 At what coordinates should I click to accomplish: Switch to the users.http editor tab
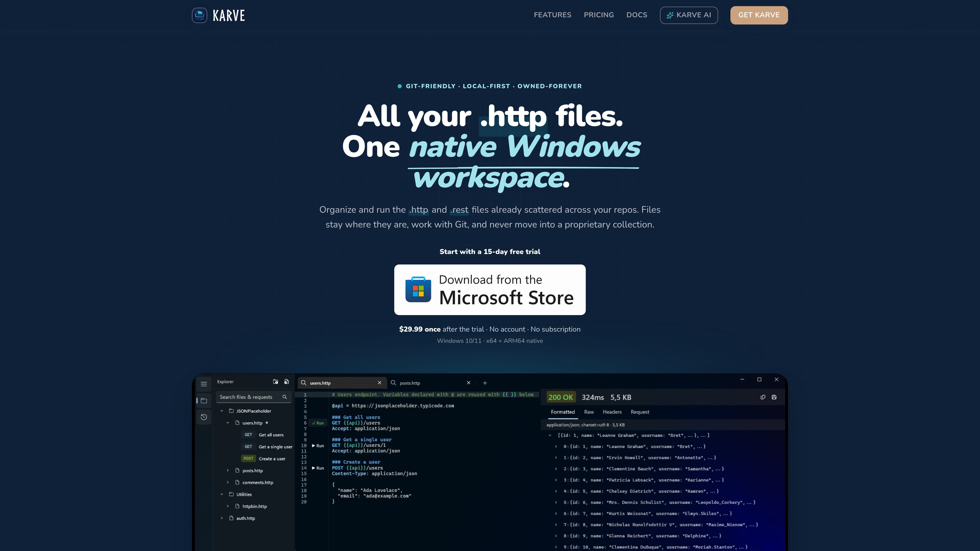[x=342, y=383]
